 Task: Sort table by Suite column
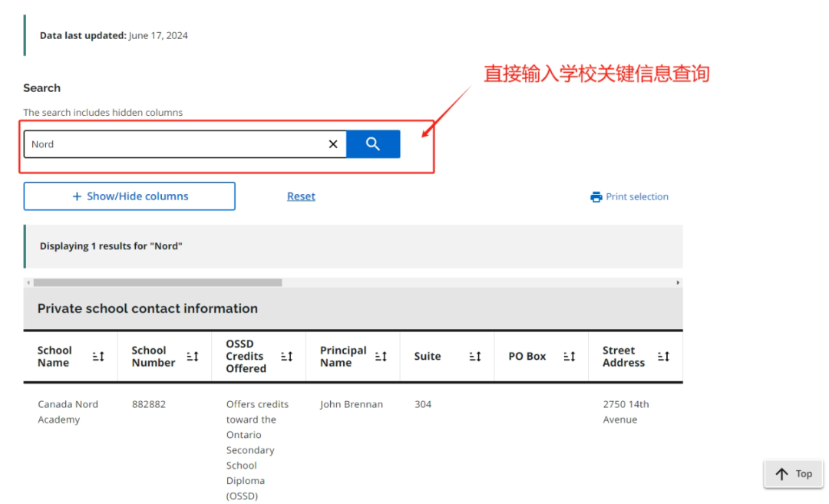tap(475, 357)
